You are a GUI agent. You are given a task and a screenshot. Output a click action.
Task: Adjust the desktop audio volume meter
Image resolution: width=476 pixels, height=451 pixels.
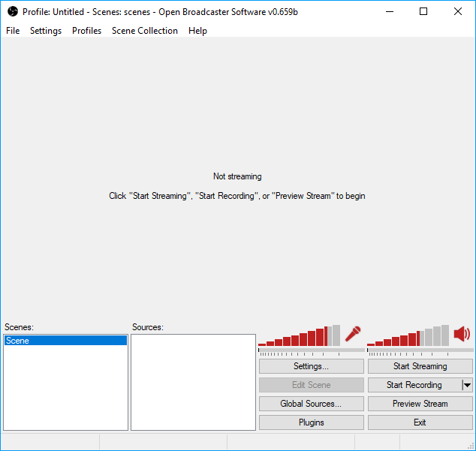pos(408,335)
